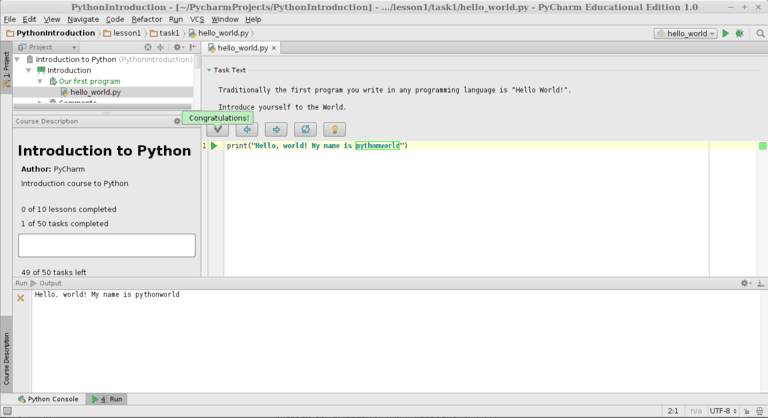Show hint with the lightbulb button
Screen dimensions: 768x418
335,129
